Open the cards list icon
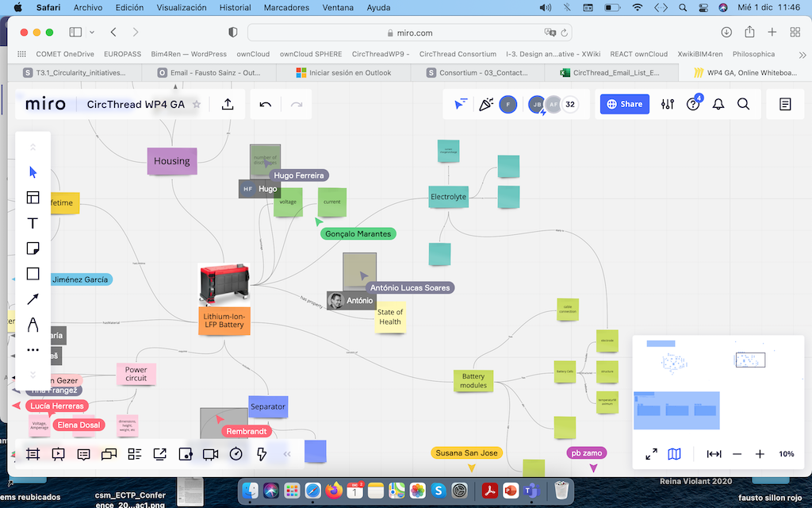 coord(135,455)
